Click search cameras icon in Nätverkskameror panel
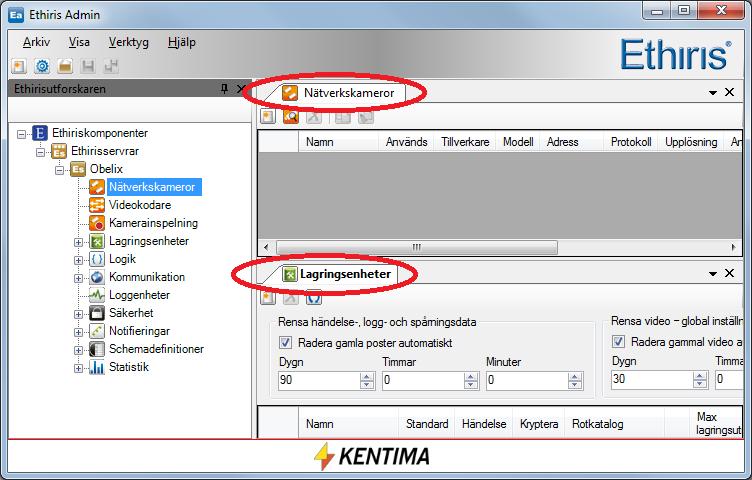This screenshot has height=480, width=752. click(x=291, y=117)
